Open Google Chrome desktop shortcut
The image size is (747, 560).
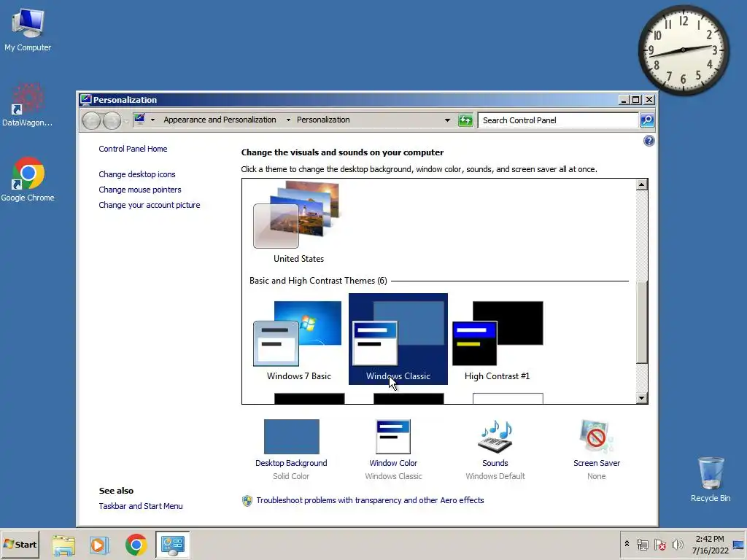pyautogui.click(x=28, y=180)
